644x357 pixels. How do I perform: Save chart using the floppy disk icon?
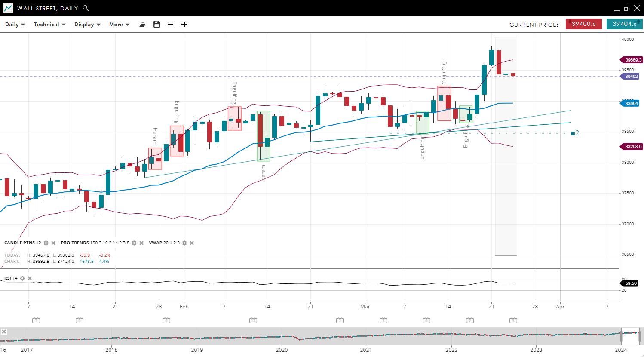(157, 25)
